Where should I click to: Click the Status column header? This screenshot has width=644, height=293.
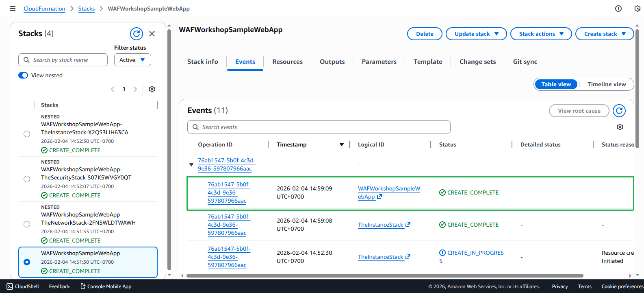pyautogui.click(x=447, y=144)
